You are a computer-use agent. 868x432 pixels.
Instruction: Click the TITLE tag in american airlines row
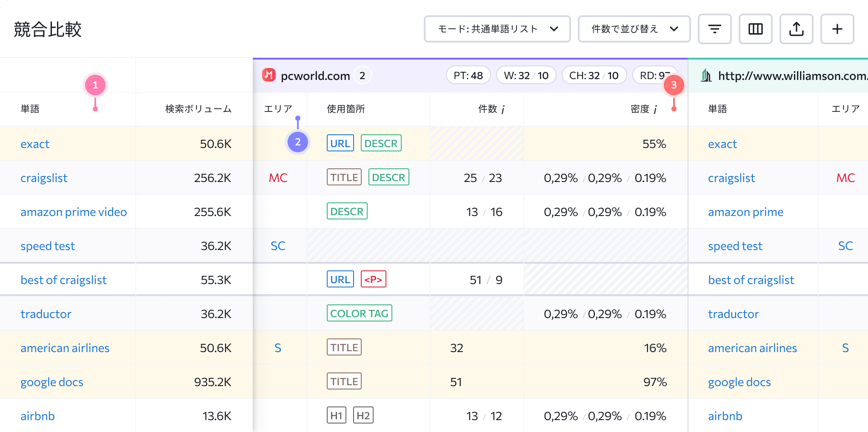pyautogui.click(x=344, y=347)
